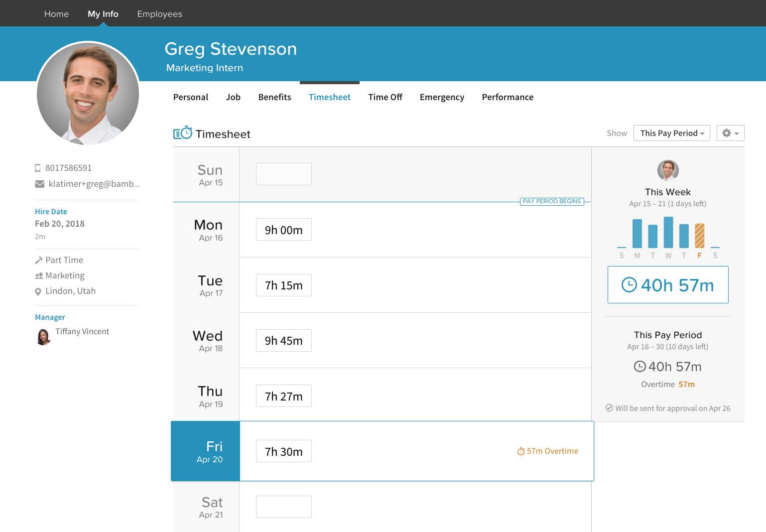The width and height of the screenshot is (766, 532).
Task: Open the Time Off tab
Action: pos(385,97)
